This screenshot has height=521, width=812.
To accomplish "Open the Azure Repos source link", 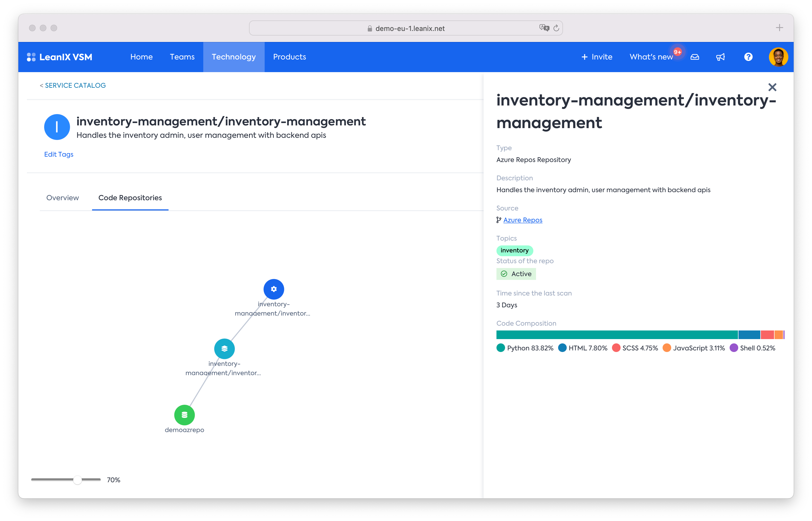I will [x=523, y=220].
